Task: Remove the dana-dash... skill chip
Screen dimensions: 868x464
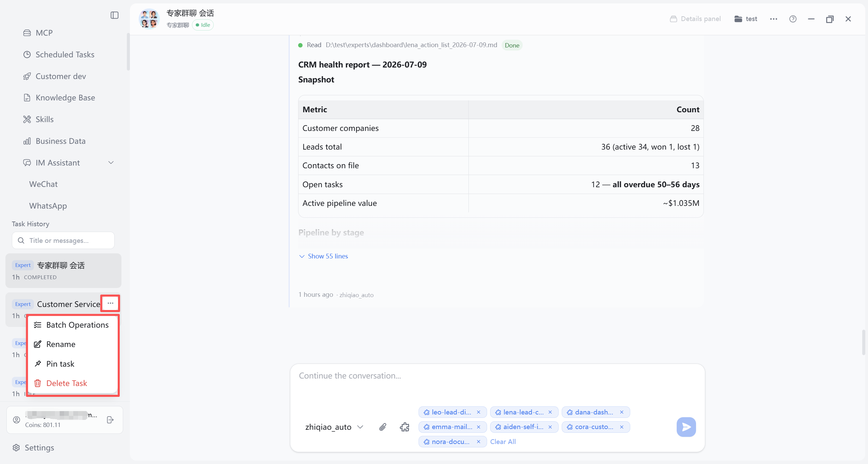Action: [622, 412]
